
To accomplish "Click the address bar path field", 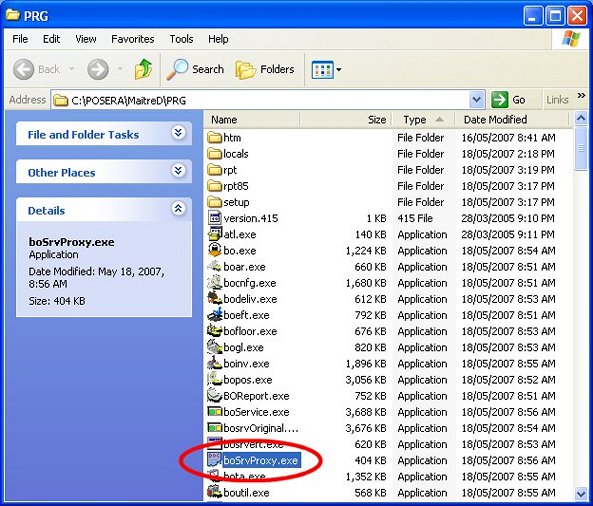I will click(x=261, y=100).
